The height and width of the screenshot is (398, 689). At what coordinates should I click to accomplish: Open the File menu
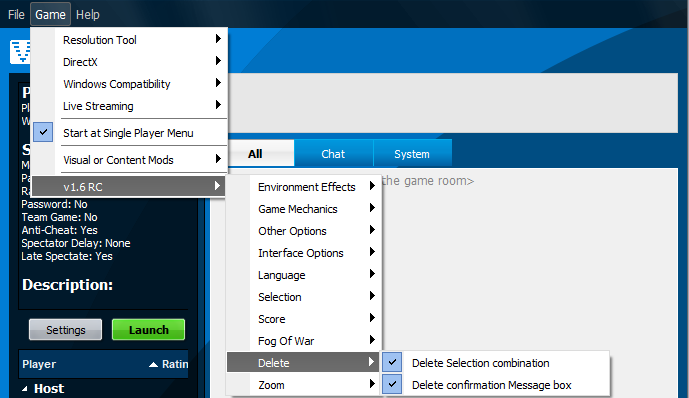(16, 14)
